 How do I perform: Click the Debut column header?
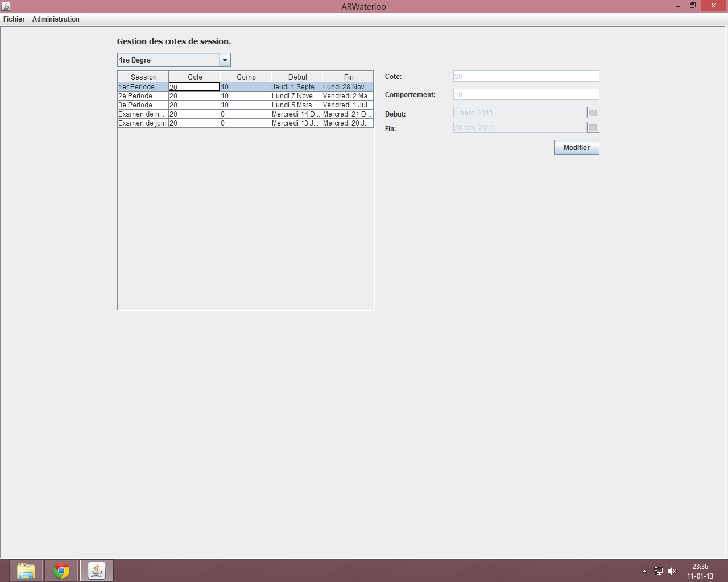pyautogui.click(x=297, y=77)
